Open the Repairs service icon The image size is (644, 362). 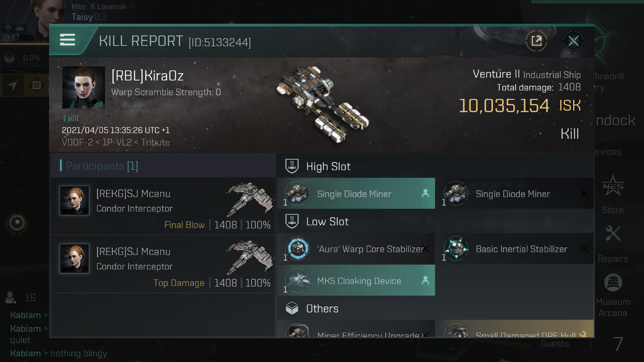613,244
